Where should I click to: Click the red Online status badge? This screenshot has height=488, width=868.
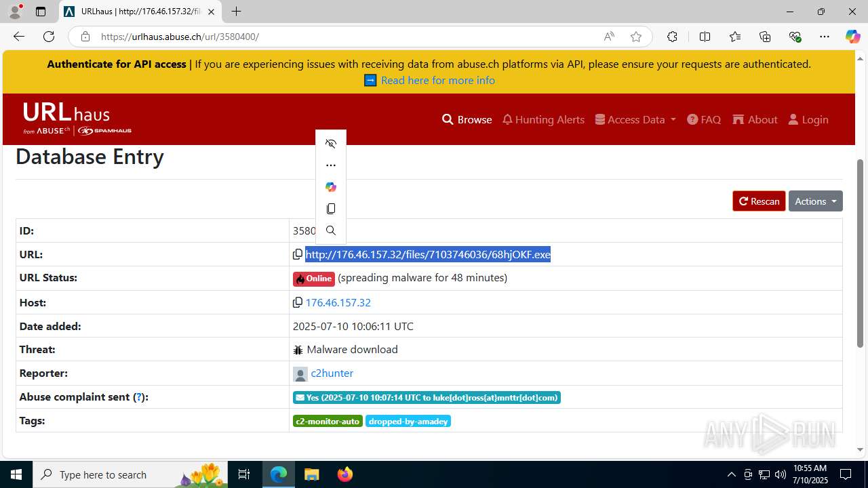pos(314,279)
